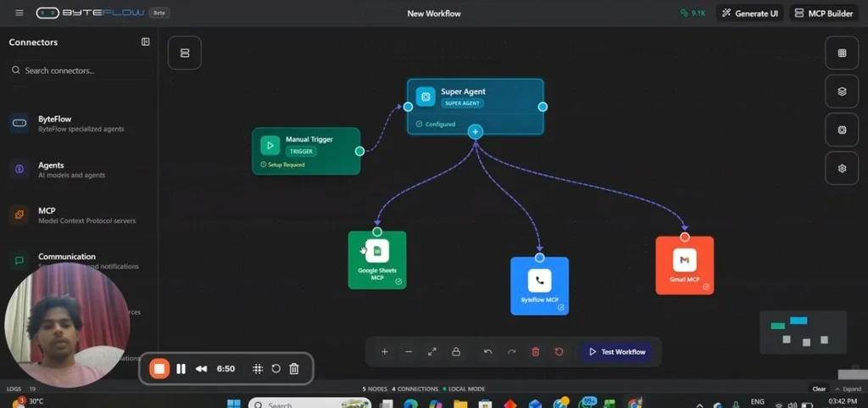Select the Manual Trigger node
Image resolution: width=868 pixels, height=408 pixels.
click(306, 151)
